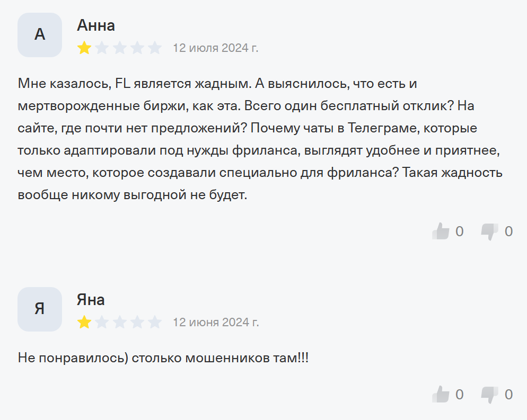Click the fourth star in Яна's rating row
Image resolution: width=527 pixels, height=420 pixels.
pos(137,321)
